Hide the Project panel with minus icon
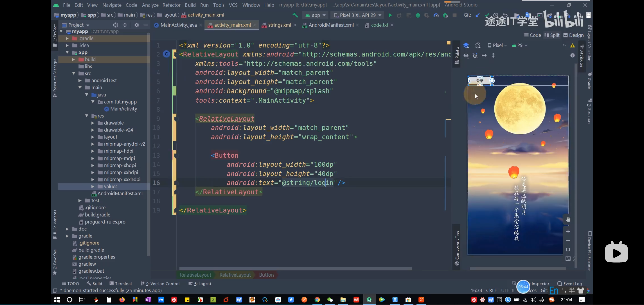 pos(146,25)
